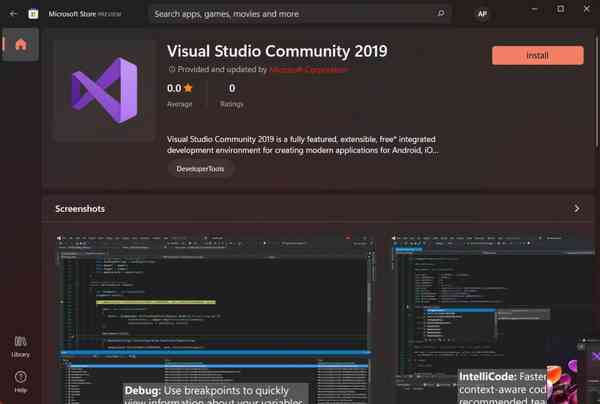Click the search apps, games, movies field
600x404 pixels.
coord(290,14)
